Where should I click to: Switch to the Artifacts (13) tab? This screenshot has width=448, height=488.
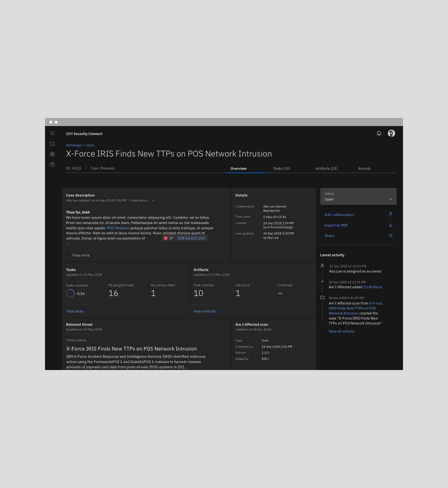tap(326, 168)
